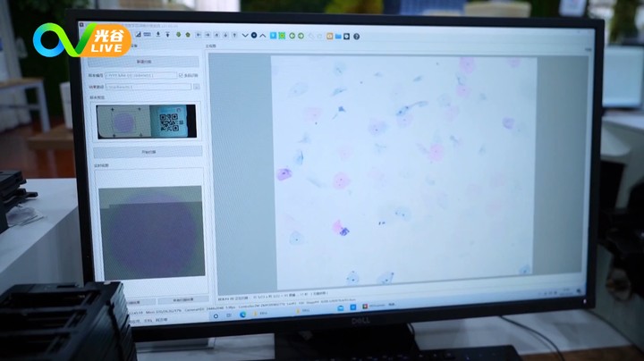This screenshot has height=361, width=644.
Task: Click the downward chevron toolbar icon
Action: (245, 36)
